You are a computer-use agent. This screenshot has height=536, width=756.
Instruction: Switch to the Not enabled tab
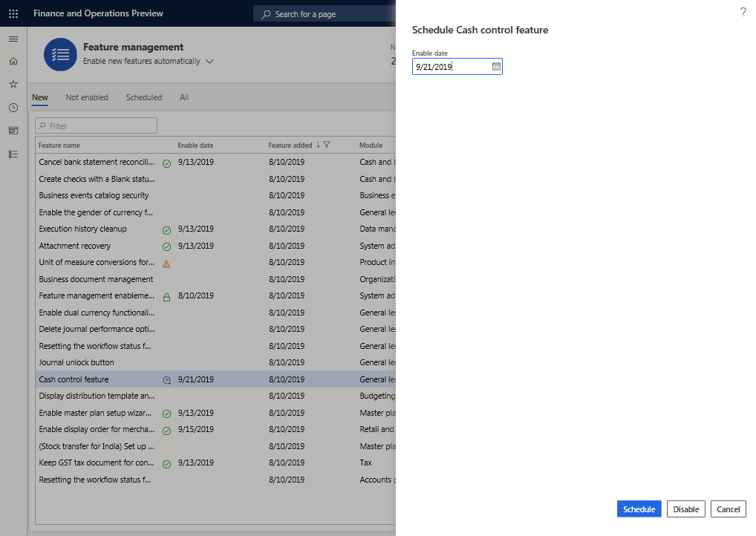tap(87, 97)
